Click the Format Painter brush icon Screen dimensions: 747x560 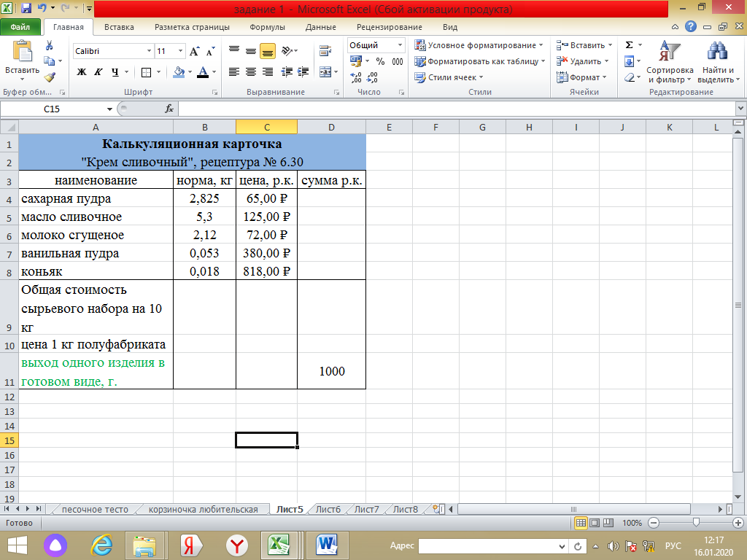50,77
